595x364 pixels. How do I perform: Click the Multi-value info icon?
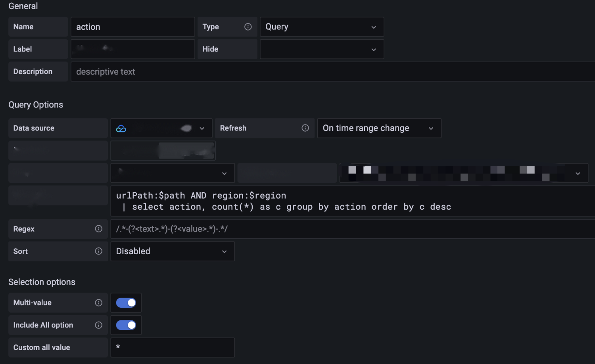99,303
